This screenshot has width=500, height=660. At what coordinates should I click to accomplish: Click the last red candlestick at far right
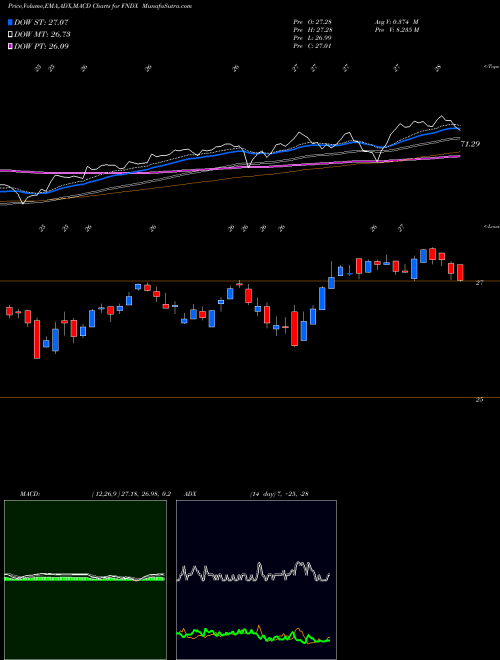[x=460, y=272]
